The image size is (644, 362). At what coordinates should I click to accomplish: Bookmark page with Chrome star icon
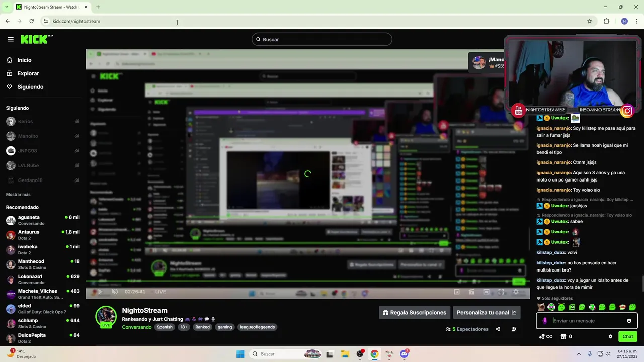pos(590,21)
